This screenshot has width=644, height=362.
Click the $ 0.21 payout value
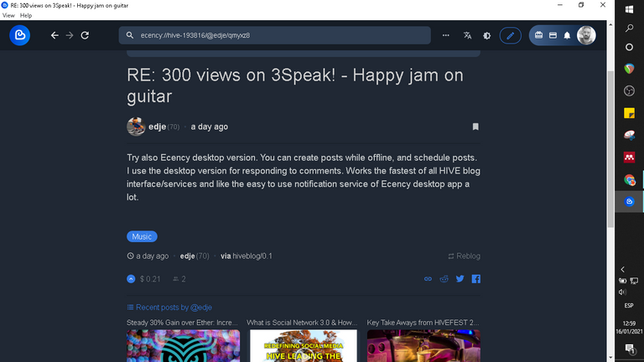150,279
